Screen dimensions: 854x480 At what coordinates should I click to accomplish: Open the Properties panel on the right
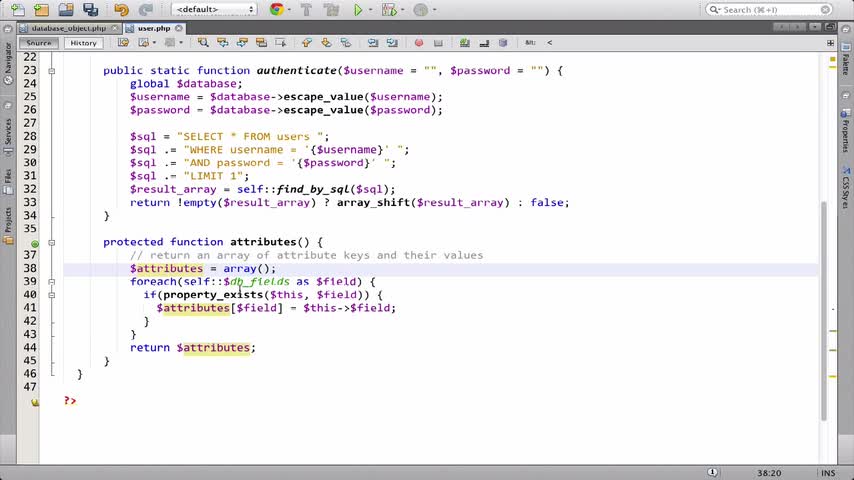846,131
